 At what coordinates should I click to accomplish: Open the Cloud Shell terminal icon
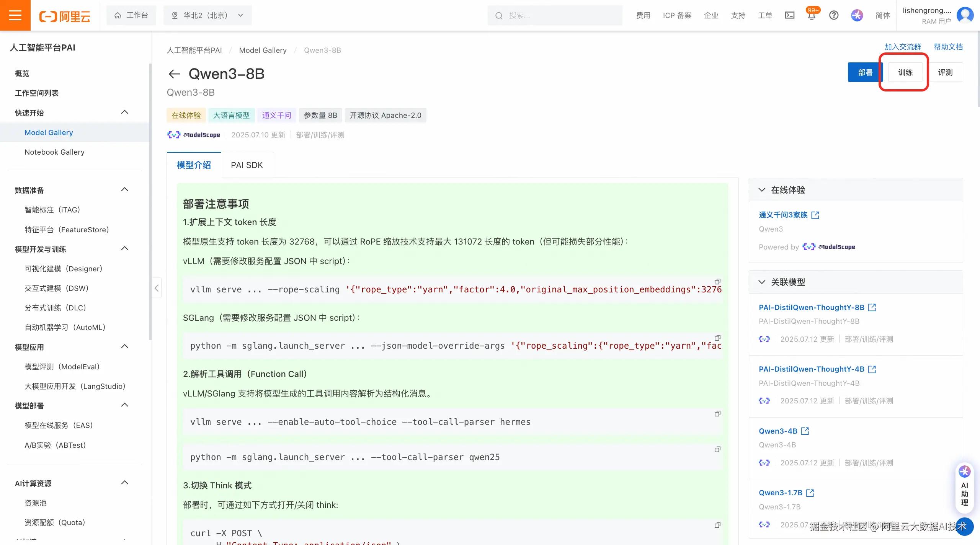coord(789,15)
